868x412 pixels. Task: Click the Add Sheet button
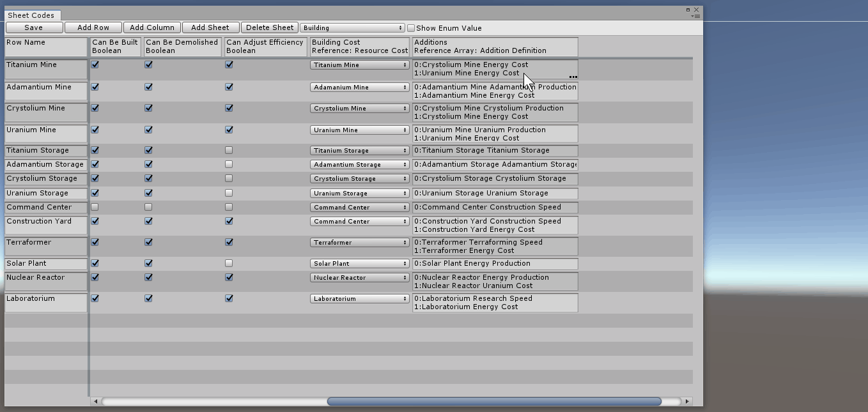click(x=210, y=27)
